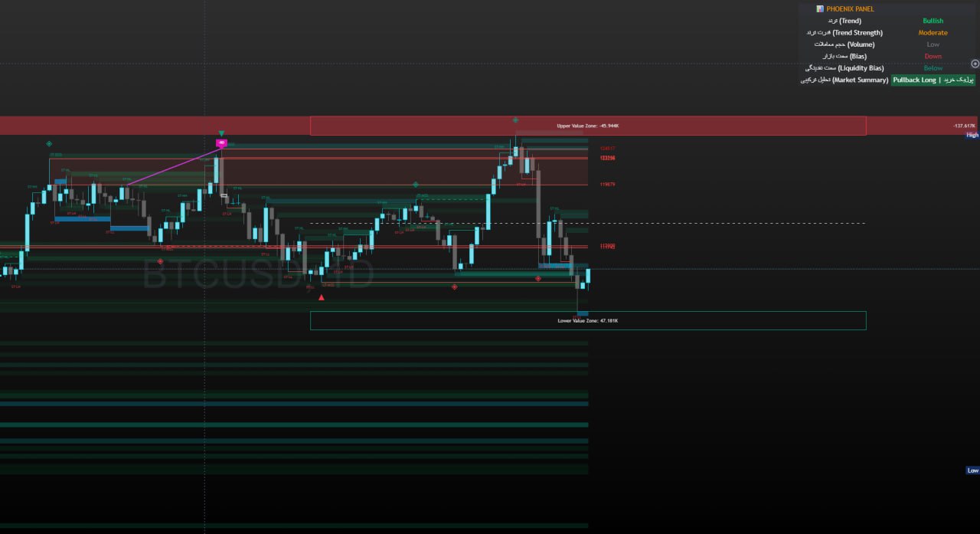Click the red Down bias value

point(933,57)
